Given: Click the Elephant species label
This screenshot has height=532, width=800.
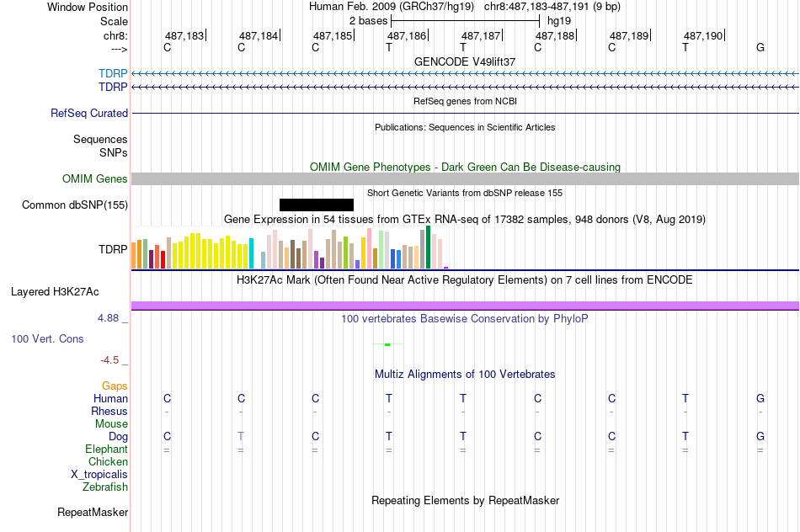Looking at the screenshot, I should pyautogui.click(x=107, y=449).
